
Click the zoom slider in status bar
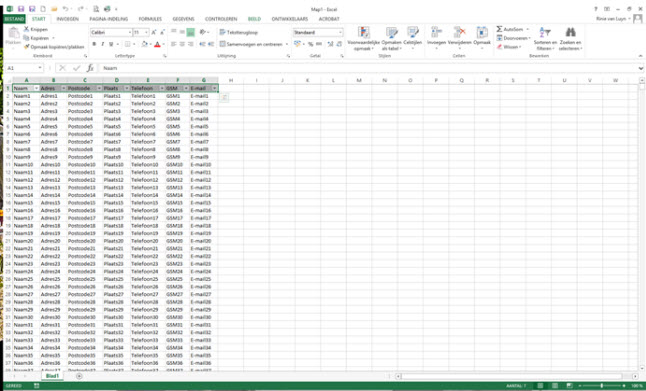602,386
